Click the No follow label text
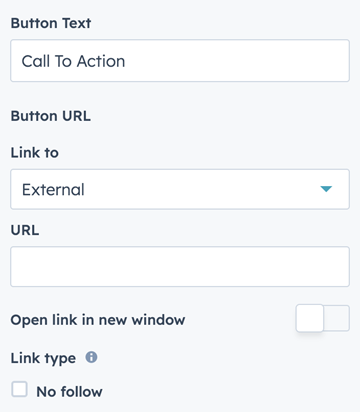Image resolution: width=360 pixels, height=412 pixels. [69, 392]
